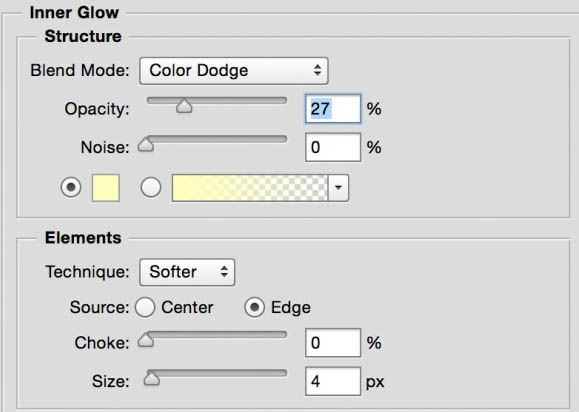Click the Size pixel input field
Screen dimensions: 579x412
pyautogui.click(x=333, y=381)
